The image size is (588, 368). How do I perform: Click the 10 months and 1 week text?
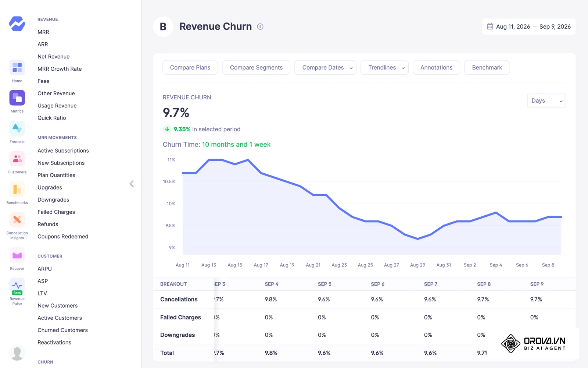tap(236, 145)
